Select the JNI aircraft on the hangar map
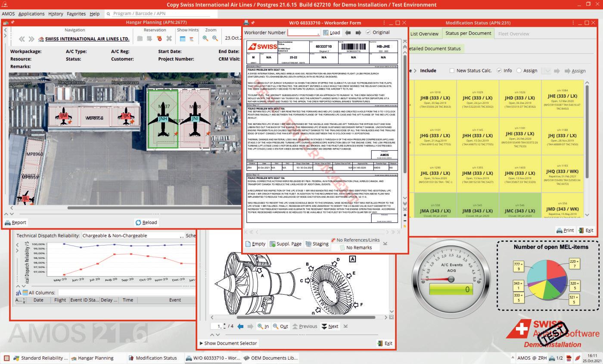This screenshot has height=364, width=603. (x=195, y=119)
